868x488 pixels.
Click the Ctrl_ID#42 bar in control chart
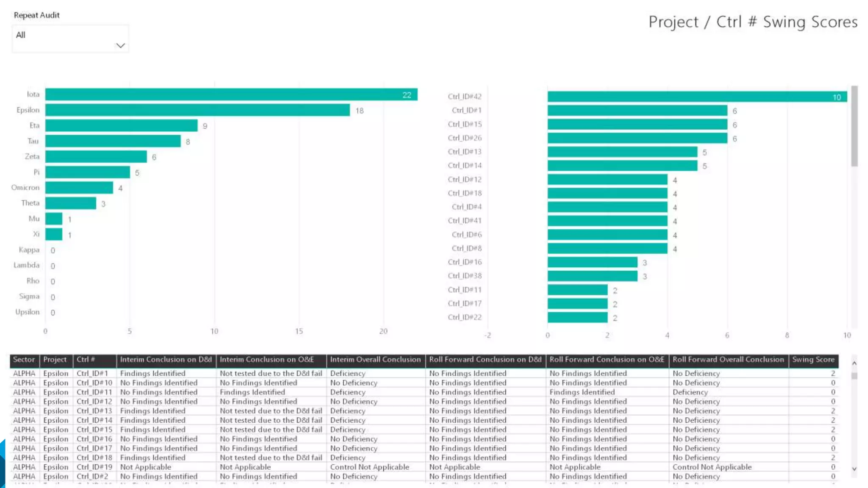click(x=696, y=97)
